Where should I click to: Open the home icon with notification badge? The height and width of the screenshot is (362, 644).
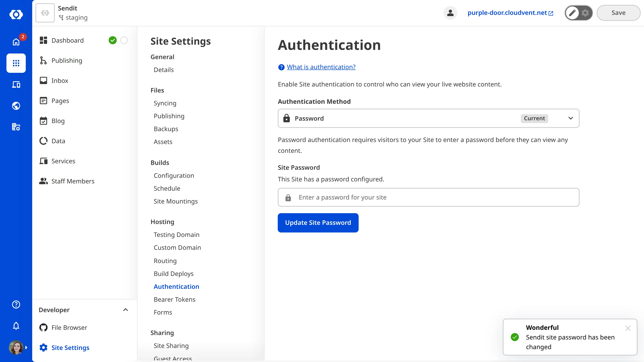point(16,42)
